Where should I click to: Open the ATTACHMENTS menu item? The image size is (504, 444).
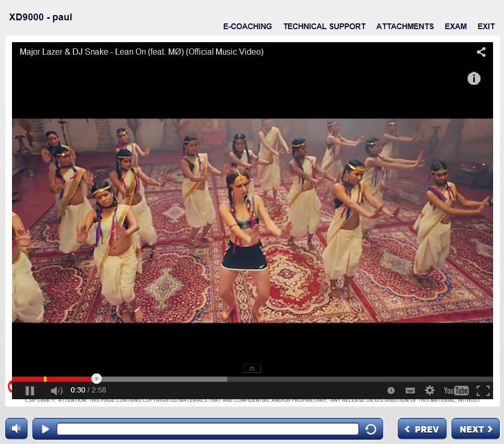click(x=405, y=27)
